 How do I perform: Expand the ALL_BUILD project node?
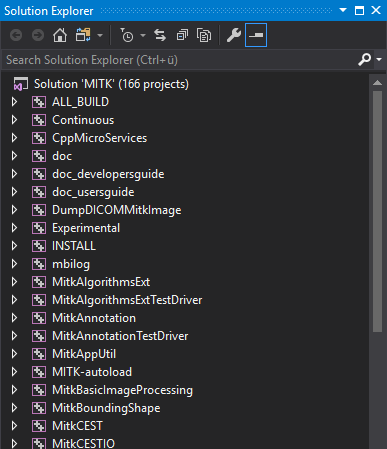pyautogui.click(x=14, y=102)
